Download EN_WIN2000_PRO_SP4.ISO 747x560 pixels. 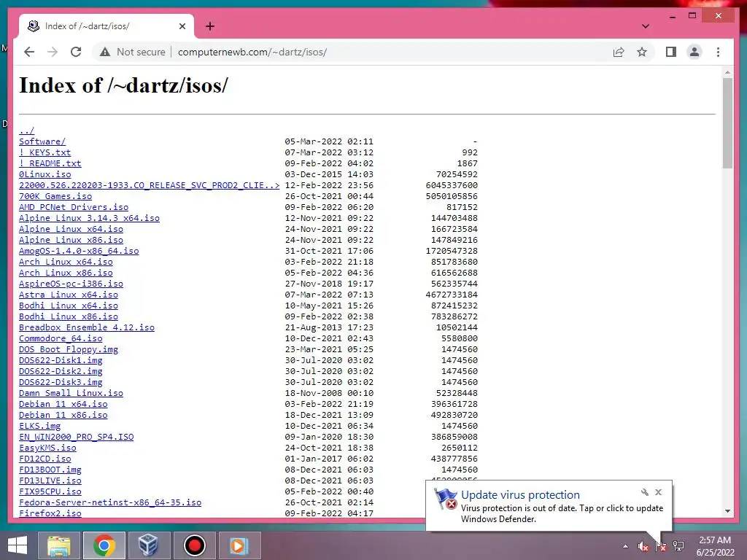point(76,437)
